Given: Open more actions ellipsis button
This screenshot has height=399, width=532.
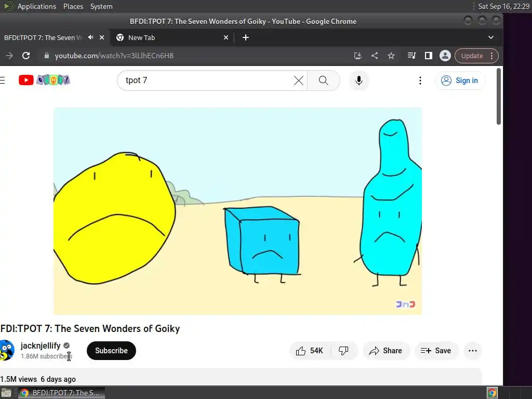Looking at the screenshot, I should 473,351.
